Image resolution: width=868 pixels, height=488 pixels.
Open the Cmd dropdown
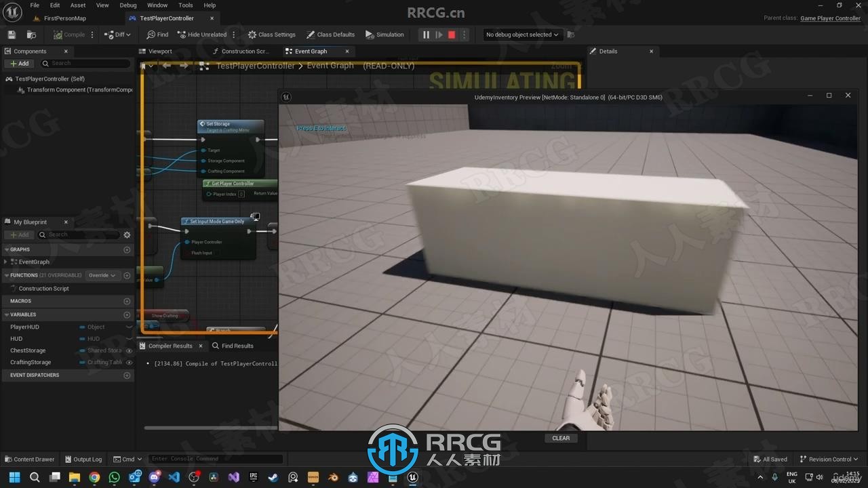pyautogui.click(x=127, y=459)
